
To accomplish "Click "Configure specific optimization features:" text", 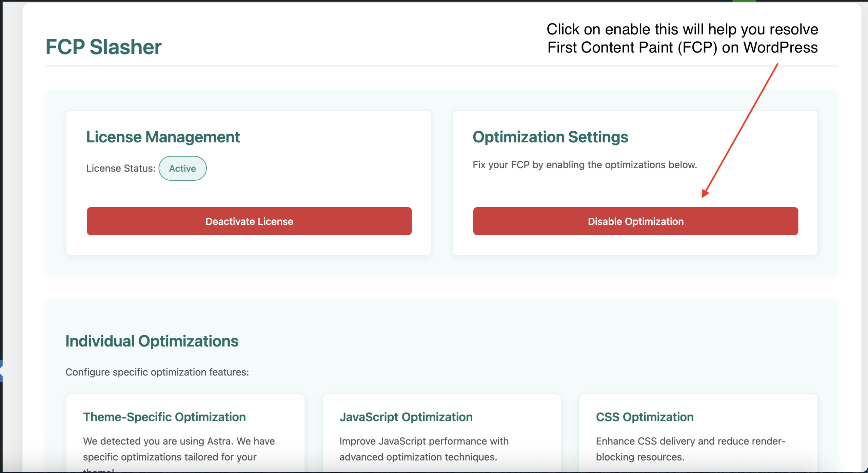I will [157, 372].
